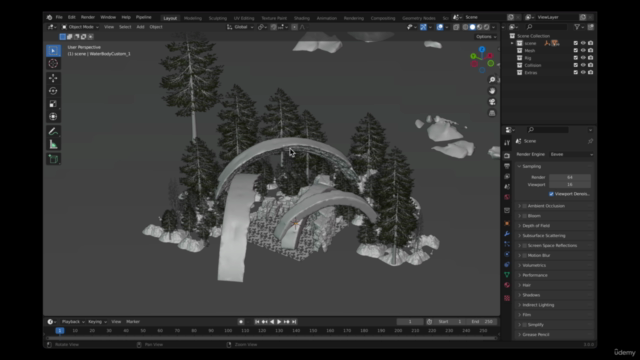Toggle Viewport Denoising checkbox
Viewport: 640px width, 360px height.
[x=551, y=194]
